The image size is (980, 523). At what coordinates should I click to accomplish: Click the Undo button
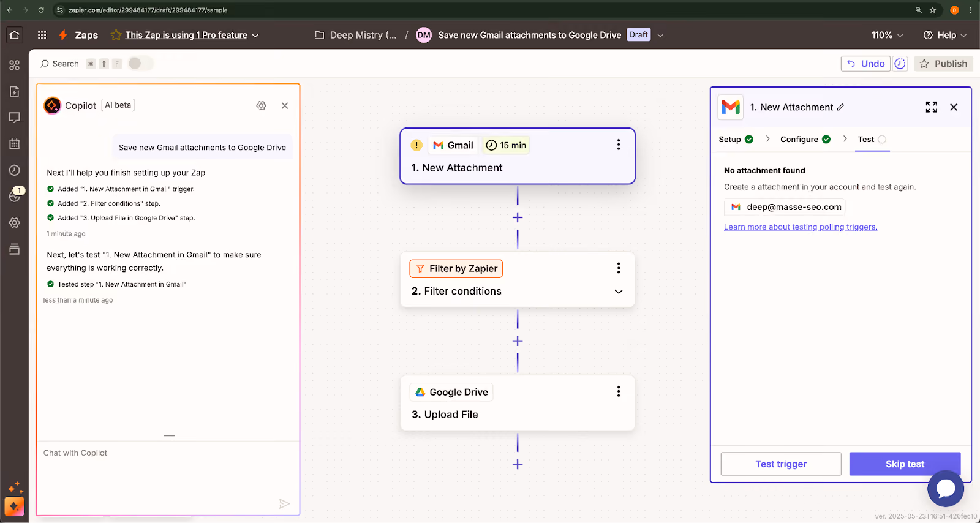(865, 64)
